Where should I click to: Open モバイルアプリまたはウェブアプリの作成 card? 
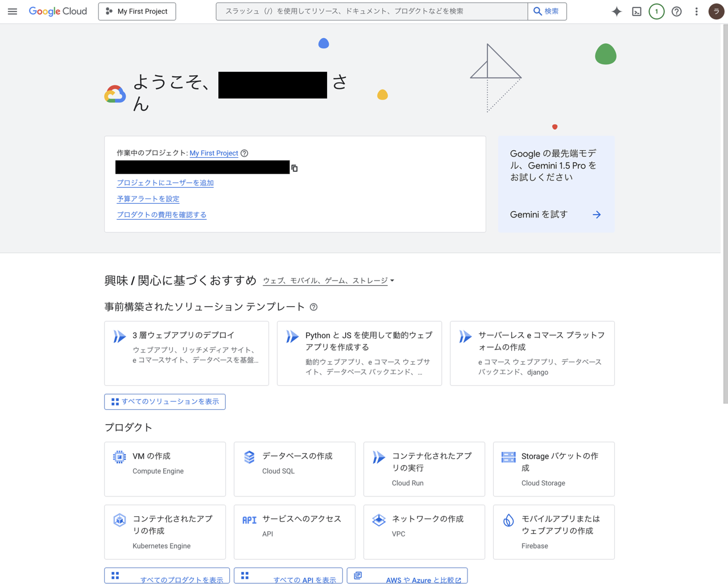click(x=554, y=532)
